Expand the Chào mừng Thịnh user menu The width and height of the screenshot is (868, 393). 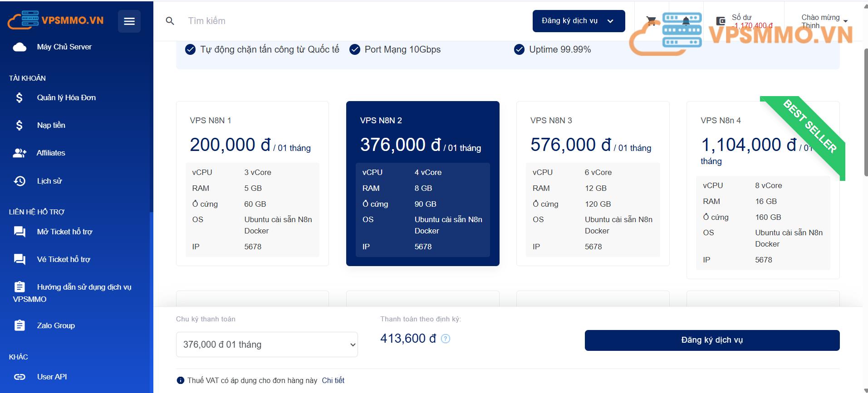(x=824, y=21)
